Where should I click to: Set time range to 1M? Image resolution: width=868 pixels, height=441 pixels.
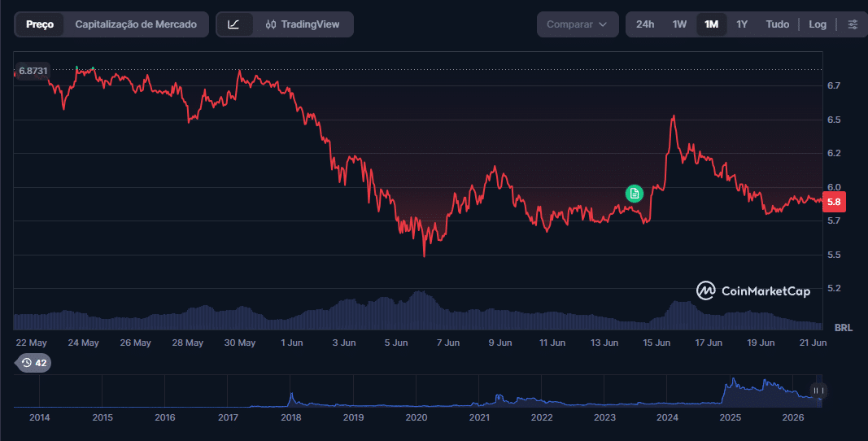(x=711, y=24)
